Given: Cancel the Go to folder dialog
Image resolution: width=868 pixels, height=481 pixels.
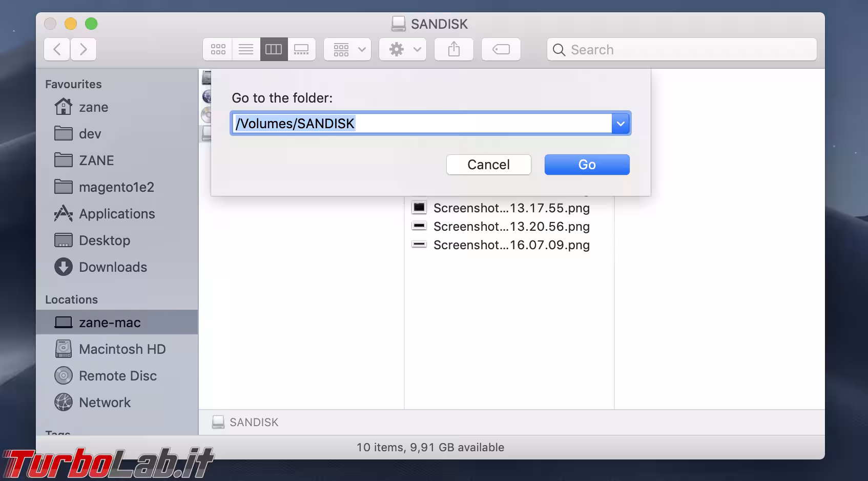Looking at the screenshot, I should click(489, 165).
